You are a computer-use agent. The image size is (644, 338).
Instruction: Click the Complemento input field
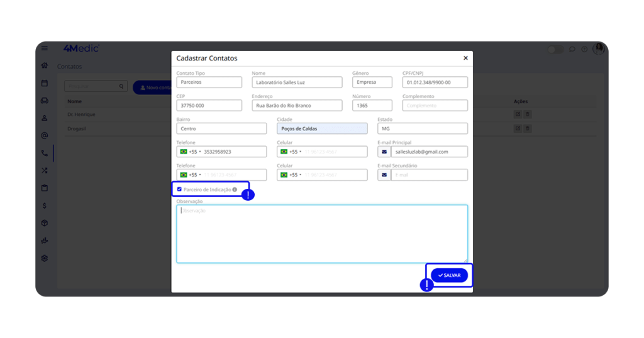pos(435,106)
